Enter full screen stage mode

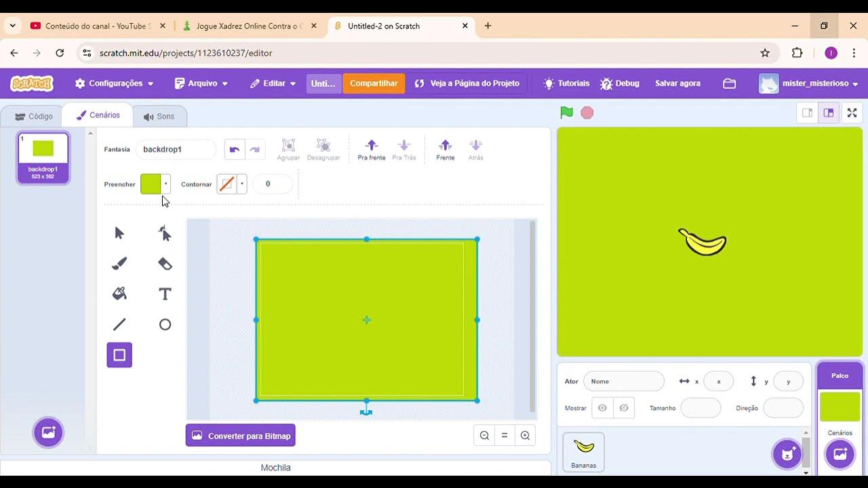pos(852,113)
